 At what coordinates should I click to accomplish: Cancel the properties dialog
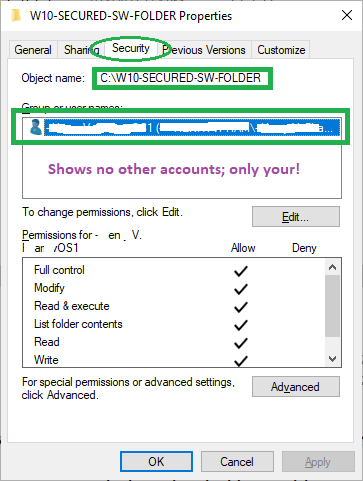coord(237,462)
